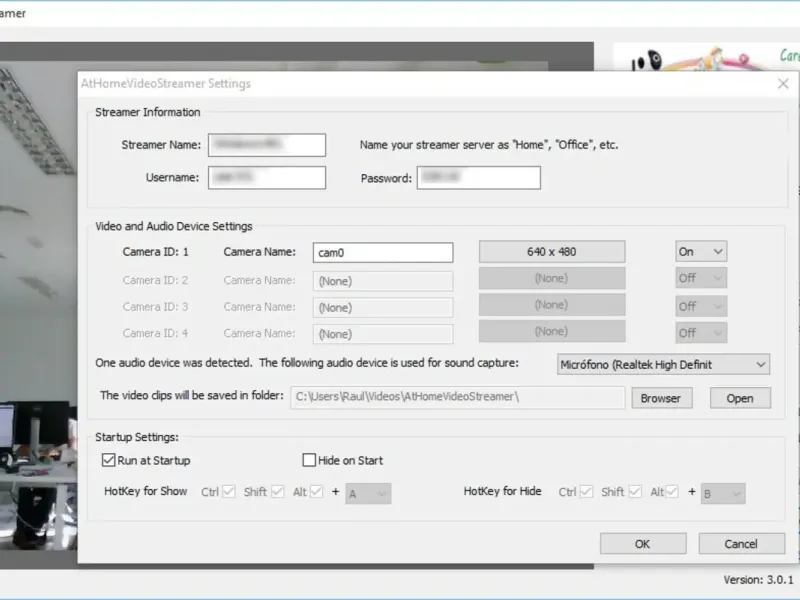Click the Open folder button

coord(740,398)
